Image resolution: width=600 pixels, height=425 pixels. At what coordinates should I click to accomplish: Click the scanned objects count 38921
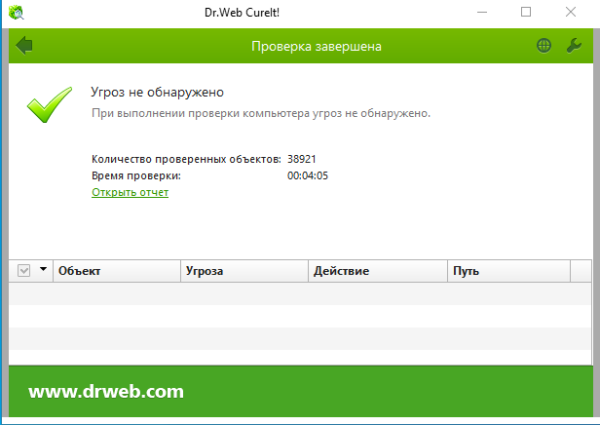pyautogui.click(x=302, y=159)
